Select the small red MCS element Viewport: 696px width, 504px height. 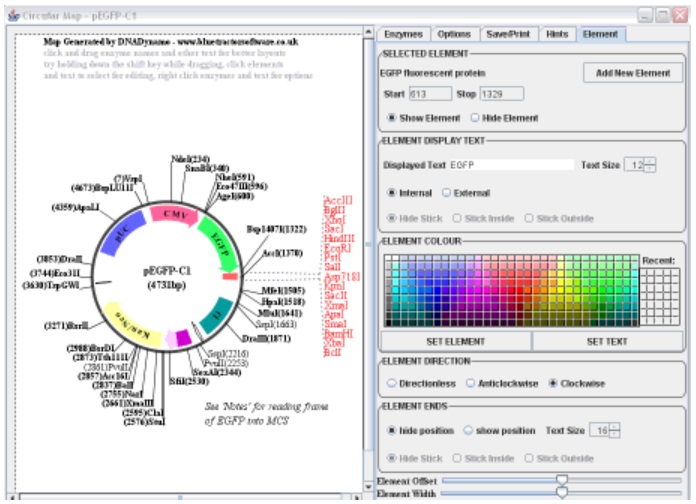(x=230, y=277)
